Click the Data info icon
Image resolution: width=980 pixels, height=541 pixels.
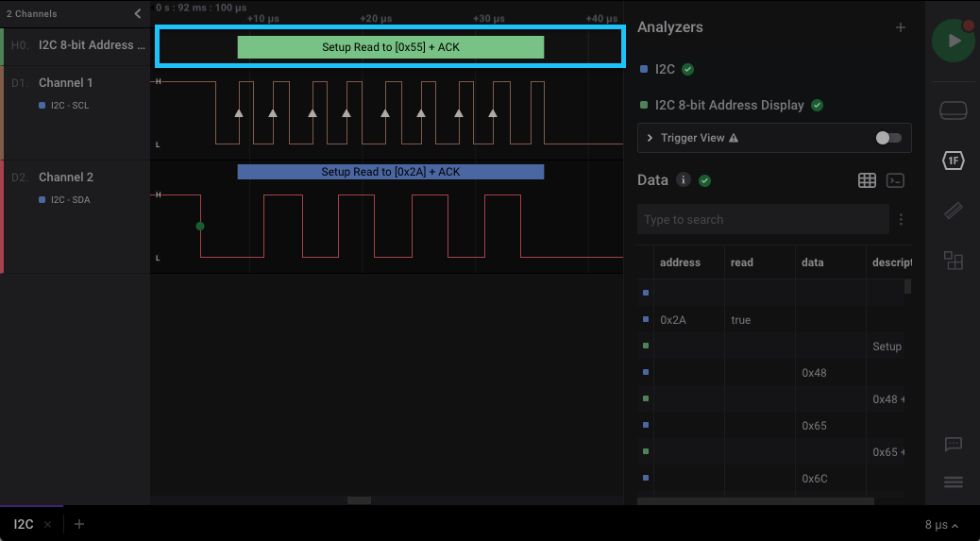pos(684,180)
